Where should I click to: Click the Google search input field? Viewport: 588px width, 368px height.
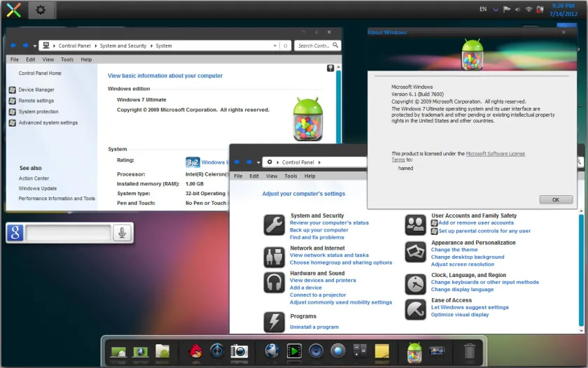(x=69, y=233)
